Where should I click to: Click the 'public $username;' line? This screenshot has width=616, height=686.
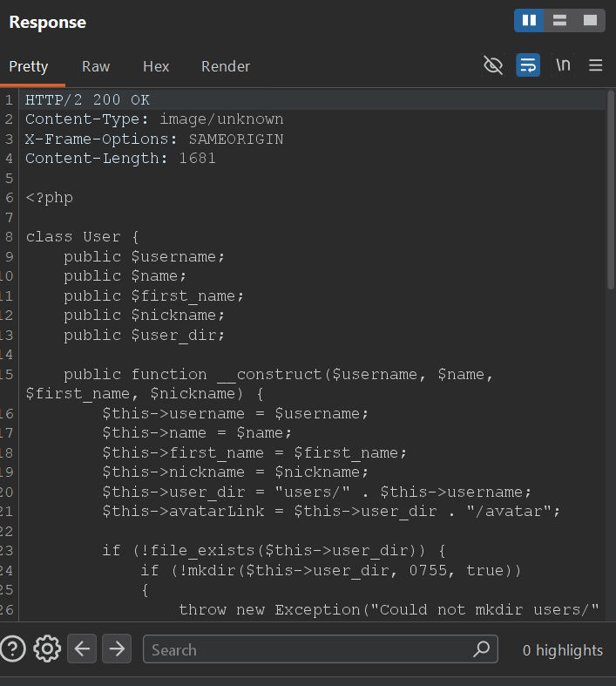click(x=145, y=257)
